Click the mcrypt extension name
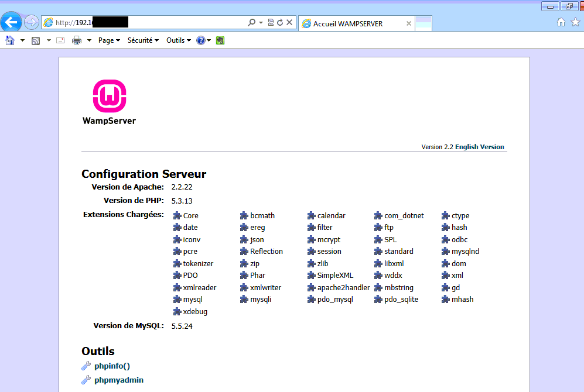The image size is (584, 392). tap(329, 240)
